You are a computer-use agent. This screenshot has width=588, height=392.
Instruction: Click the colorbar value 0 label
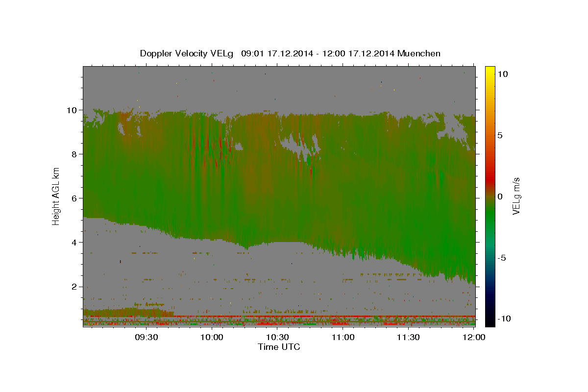[500, 196]
